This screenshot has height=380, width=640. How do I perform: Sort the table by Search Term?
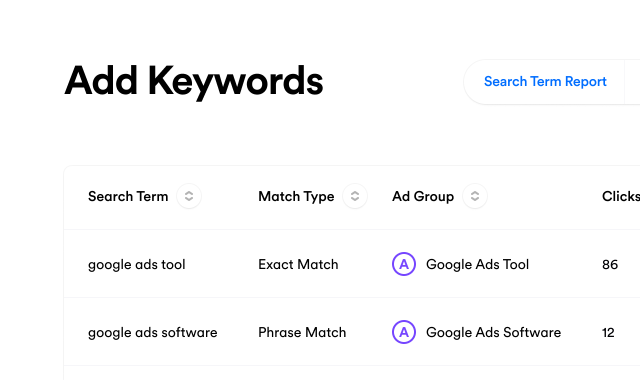click(x=189, y=196)
